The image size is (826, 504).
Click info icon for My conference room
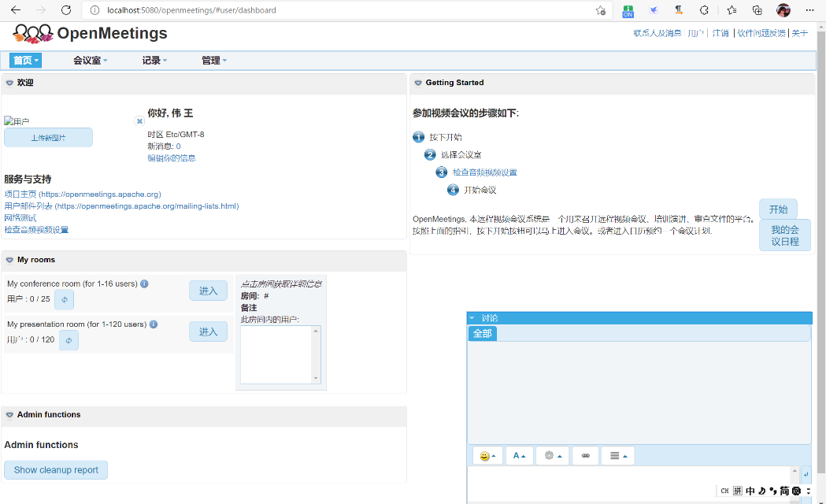click(x=144, y=283)
